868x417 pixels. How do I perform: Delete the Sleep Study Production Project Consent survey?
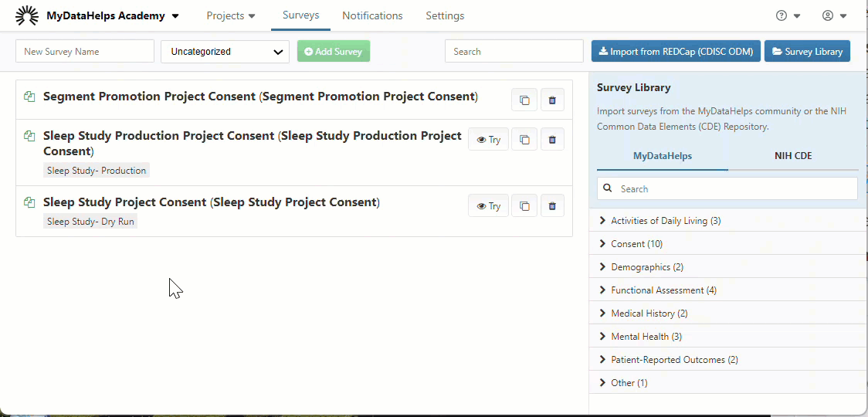[552, 140]
